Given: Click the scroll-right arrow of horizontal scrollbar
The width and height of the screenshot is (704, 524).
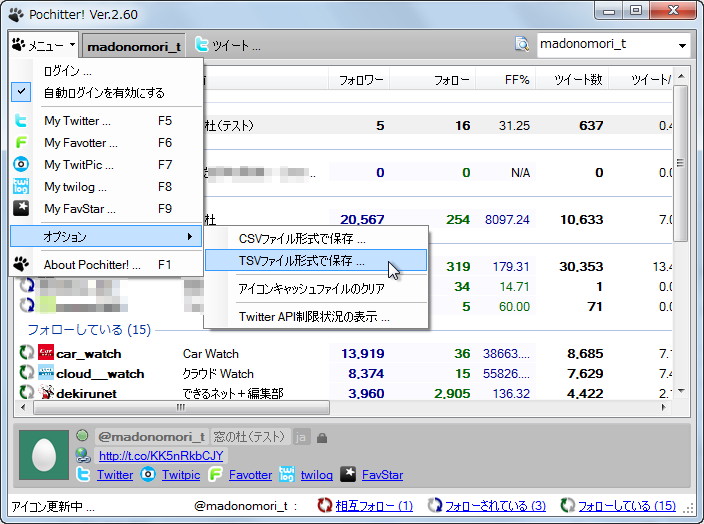Looking at the screenshot, I should pyautogui.click(x=664, y=407).
